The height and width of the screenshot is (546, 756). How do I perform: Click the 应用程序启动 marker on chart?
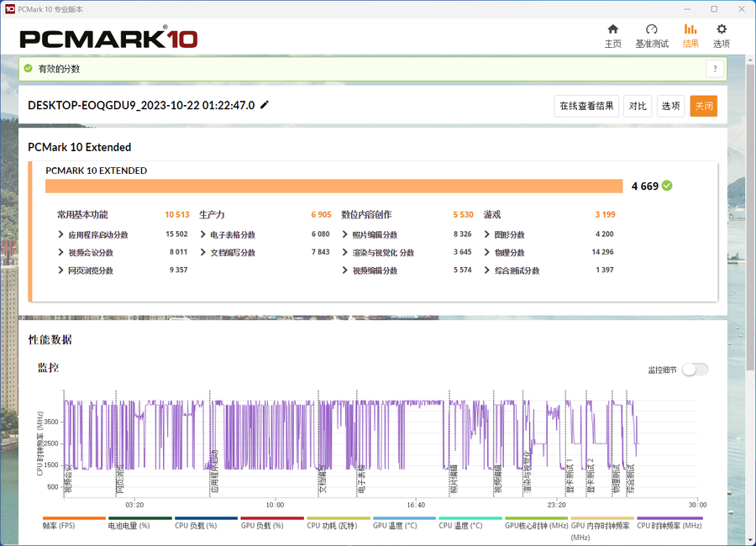pyautogui.click(x=214, y=471)
